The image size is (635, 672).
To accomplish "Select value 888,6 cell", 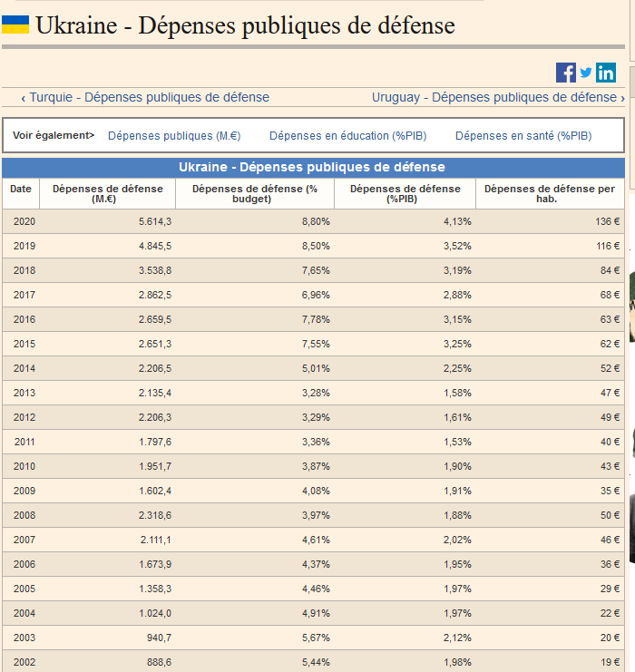I will (x=108, y=661).
